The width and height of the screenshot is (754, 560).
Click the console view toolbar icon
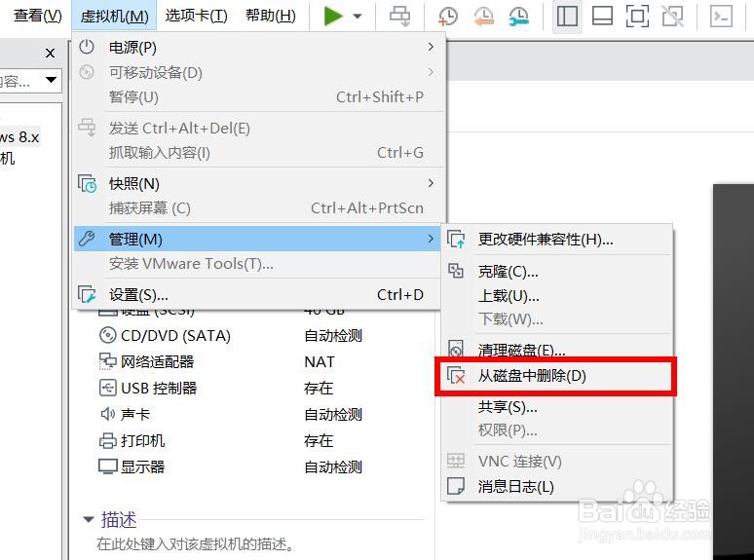(x=721, y=16)
